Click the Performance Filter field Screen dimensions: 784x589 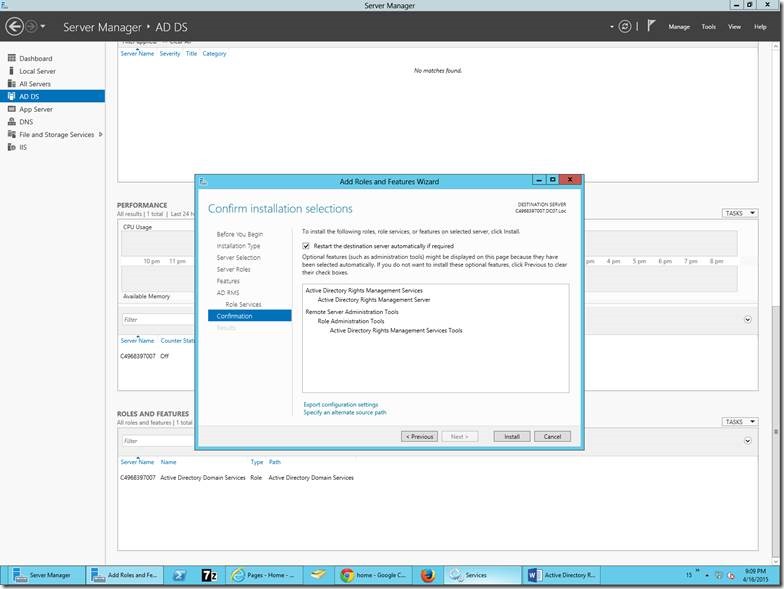tap(158, 320)
